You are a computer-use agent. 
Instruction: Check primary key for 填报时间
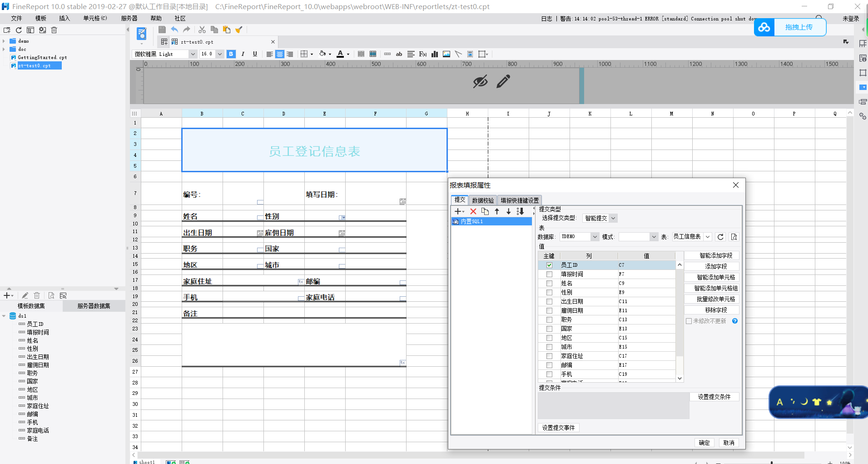pyautogui.click(x=549, y=274)
